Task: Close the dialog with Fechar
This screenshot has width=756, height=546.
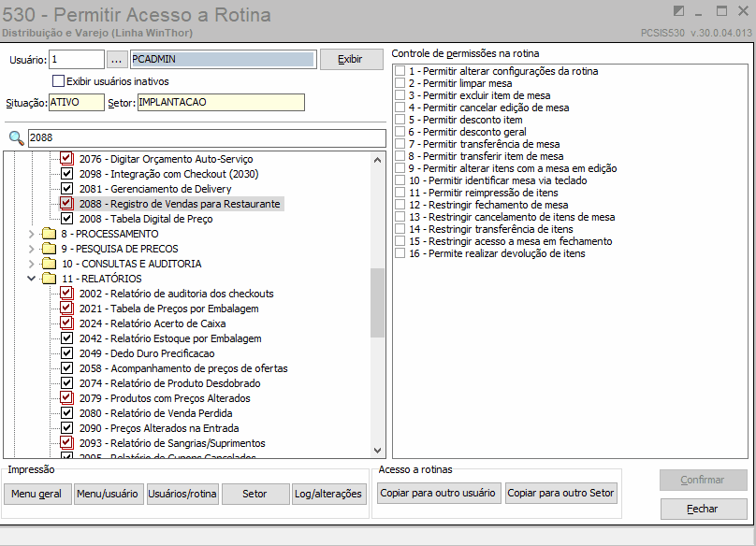Action: 703,509
